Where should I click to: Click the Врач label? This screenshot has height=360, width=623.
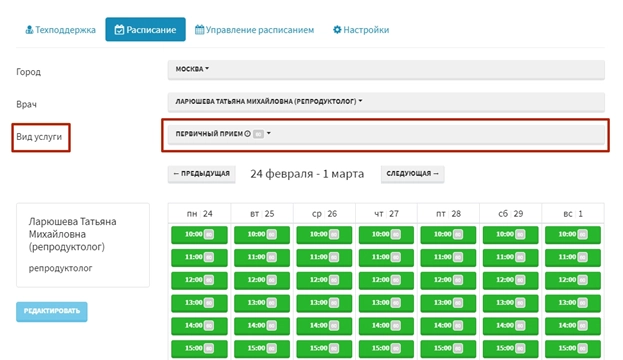pos(26,105)
